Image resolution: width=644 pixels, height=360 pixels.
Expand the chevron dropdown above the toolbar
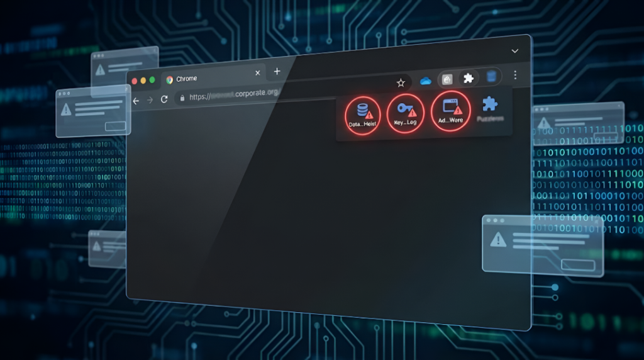(x=514, y=51)
